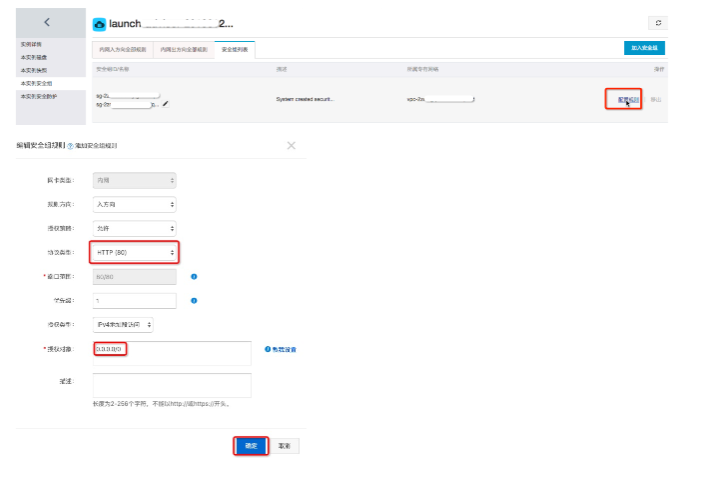
Task: Click the blue 确定 confirm button
Action: tap(251, 446)
